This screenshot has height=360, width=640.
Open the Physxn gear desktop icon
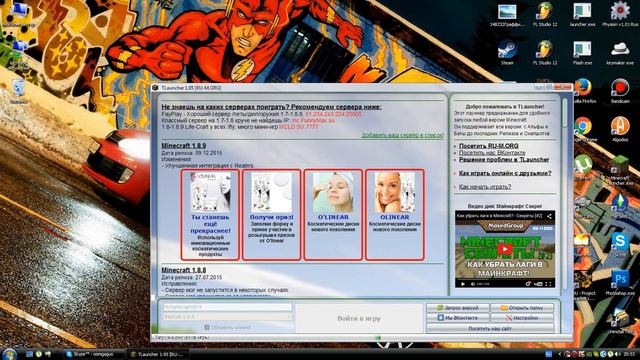620,14
